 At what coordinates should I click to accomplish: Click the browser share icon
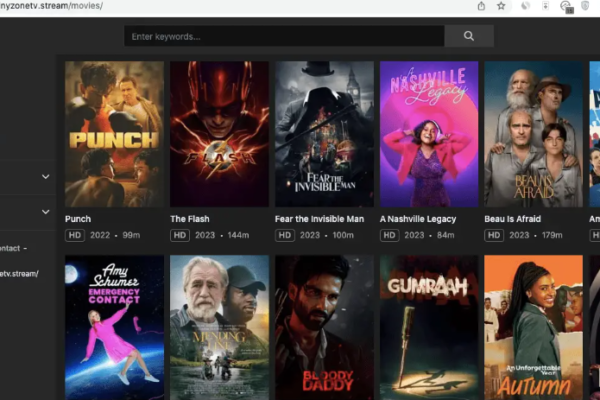(x=481, y=6)
